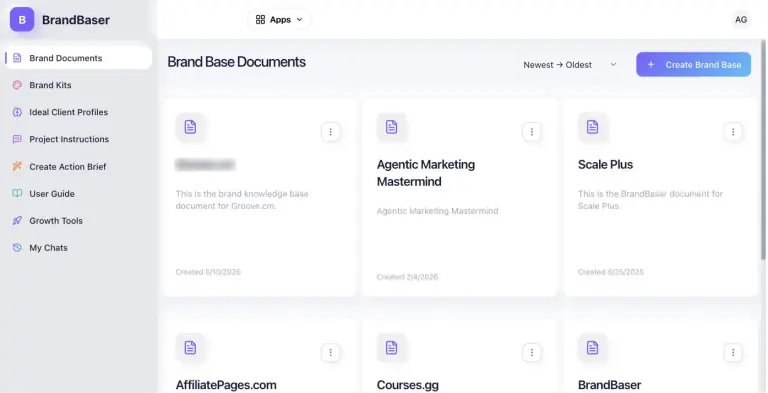Click the Project Instructions chat icon
768x393 pixels.
17,139
